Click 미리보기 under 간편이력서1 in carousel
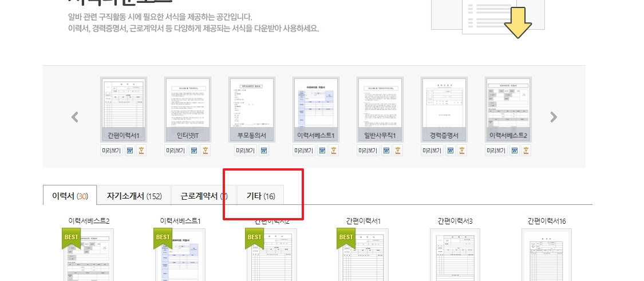 click(112, 151)
